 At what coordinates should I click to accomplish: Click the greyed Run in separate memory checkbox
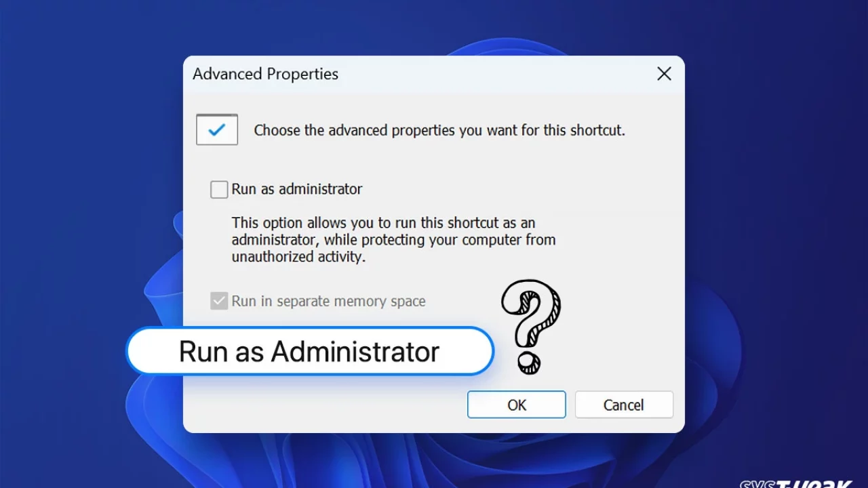point(219,301)
